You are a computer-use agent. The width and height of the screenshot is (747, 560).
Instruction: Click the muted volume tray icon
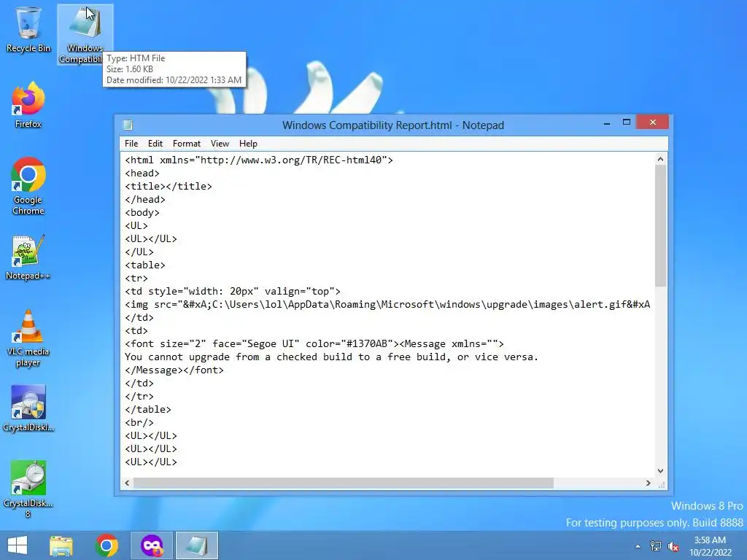[673, 546]
